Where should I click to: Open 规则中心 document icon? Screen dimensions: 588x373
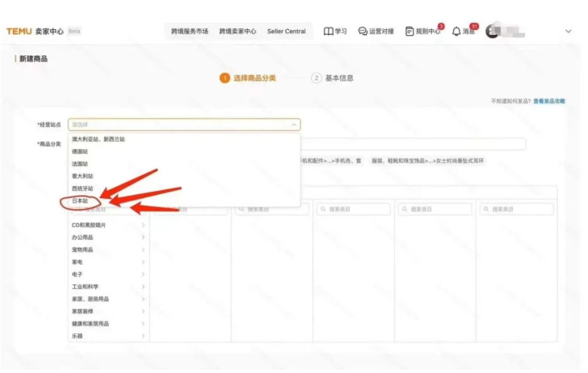[x=409, y=32]
